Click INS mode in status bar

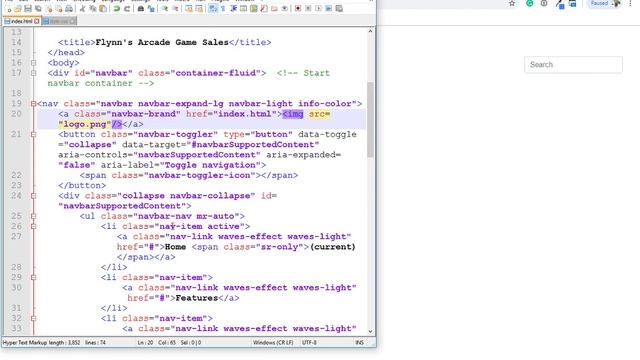(359, 342)
